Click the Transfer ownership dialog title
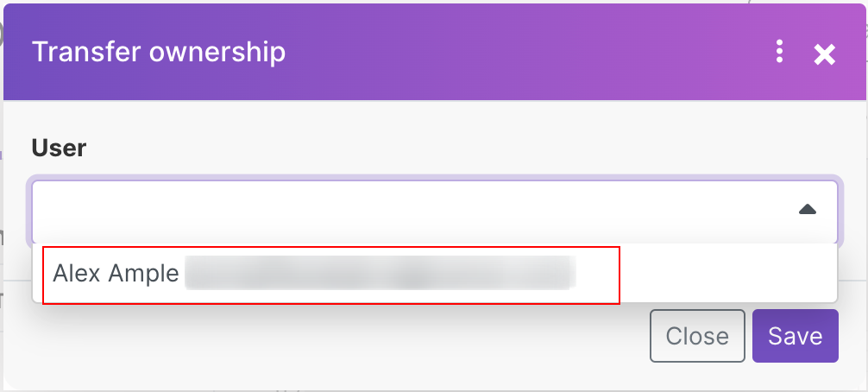The image size is (868, 392). (158, 53)
